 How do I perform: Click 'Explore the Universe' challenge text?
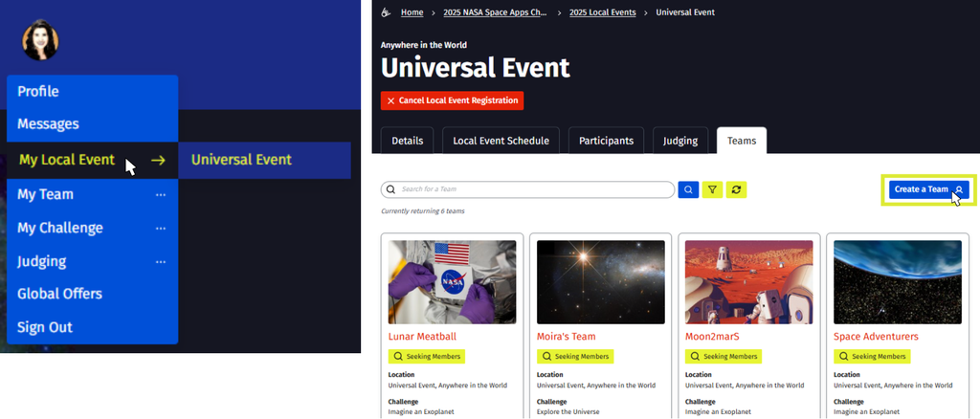point(569,412)
